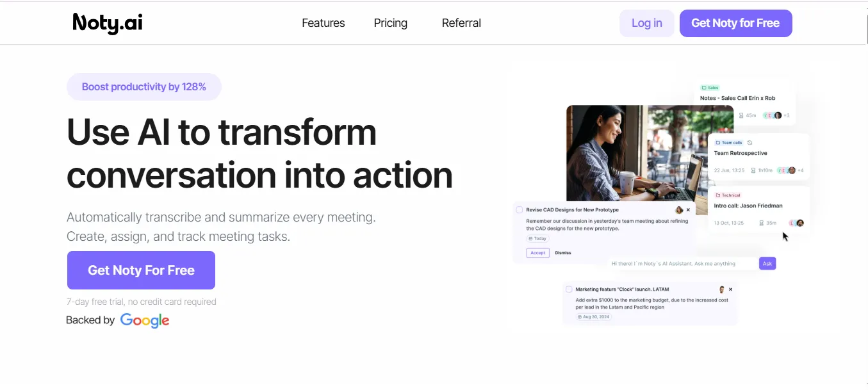Click assignee avatar on Marketing feature card
Image resolution: width=868 pixels, height=390 pixels.
tap(722, 289)
